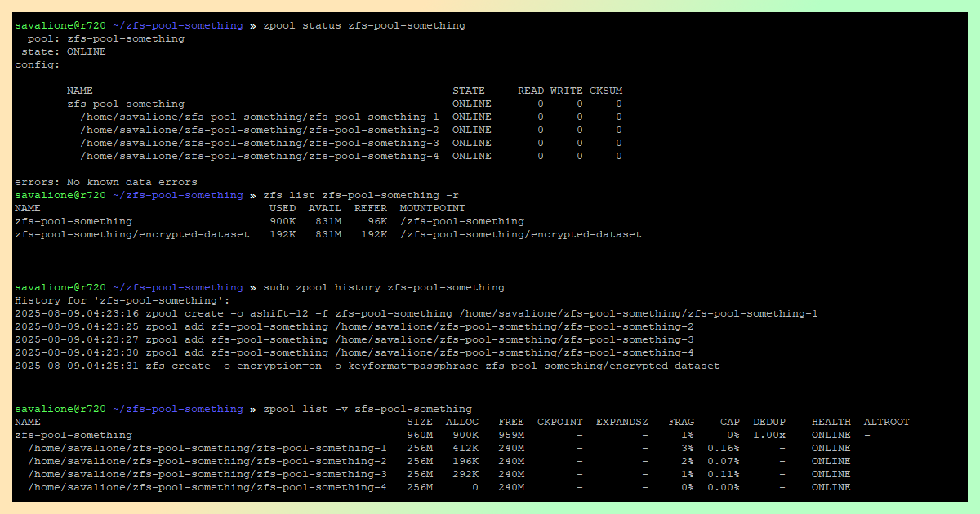Click the AVAIL column header in zfs list
980x514 pixels.
point(325,208)
